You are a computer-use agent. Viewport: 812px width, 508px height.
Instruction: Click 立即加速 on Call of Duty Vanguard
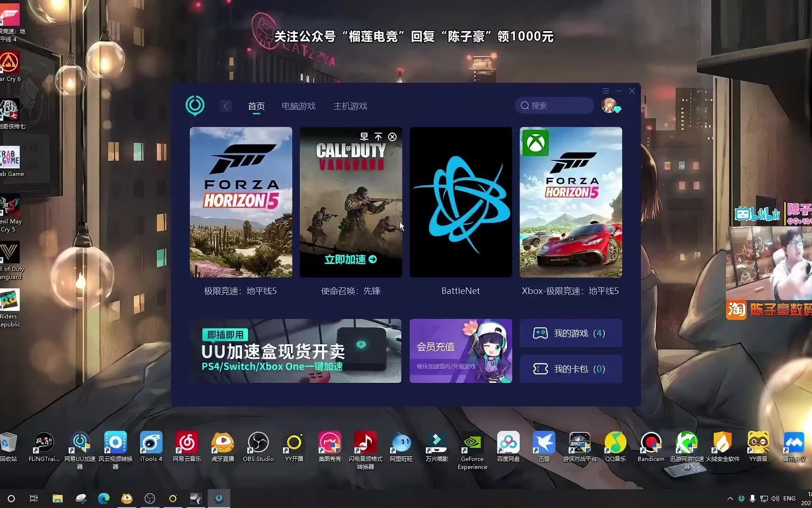(351, 259)
